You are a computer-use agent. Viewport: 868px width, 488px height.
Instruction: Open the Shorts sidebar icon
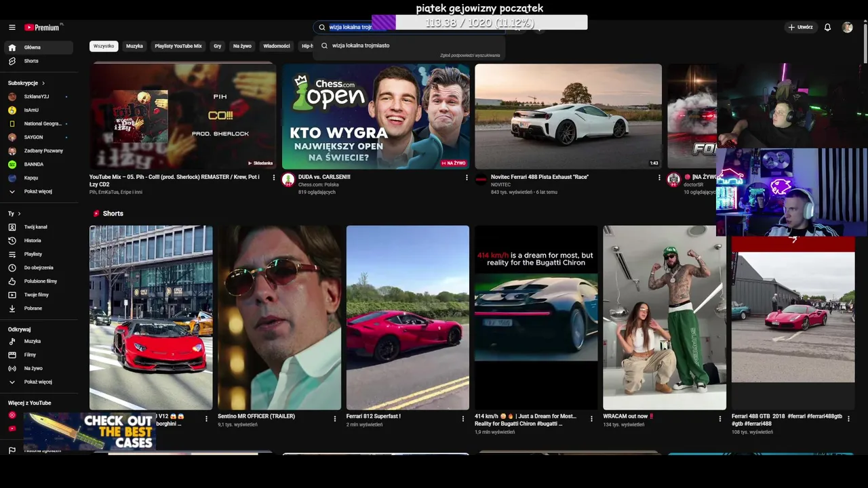(12, 61)
